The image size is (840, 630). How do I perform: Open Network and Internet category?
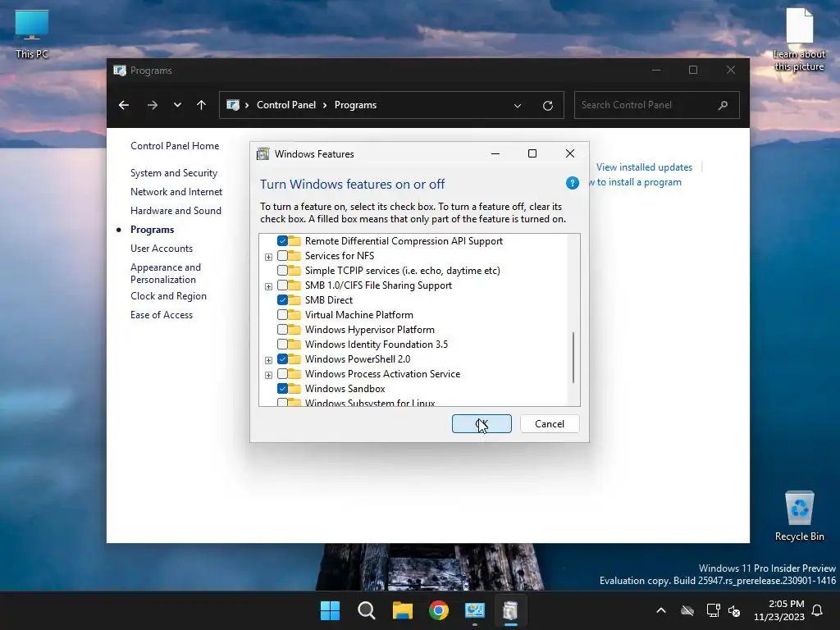[x=176, y=192]
